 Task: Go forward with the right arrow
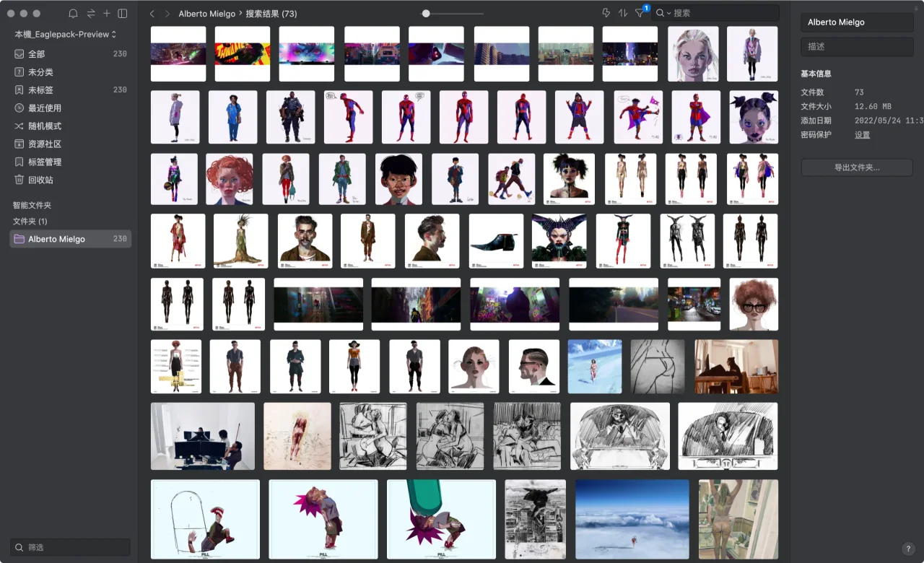point(167,14)
